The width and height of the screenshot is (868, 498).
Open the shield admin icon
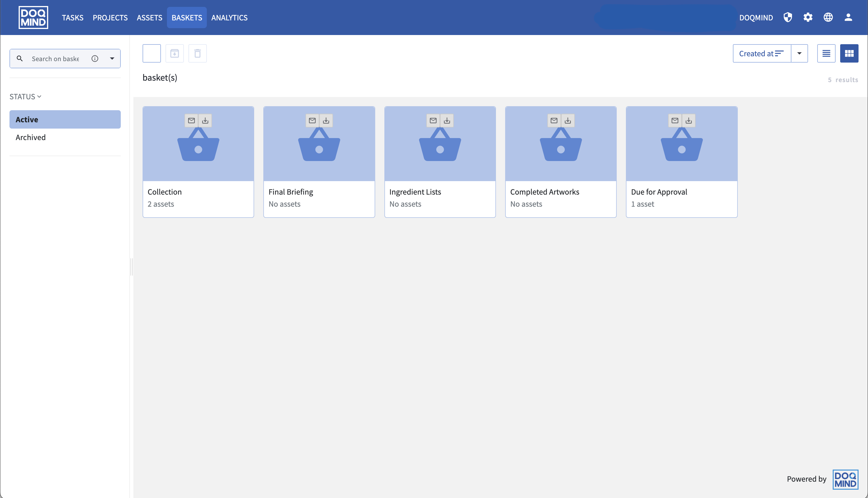coord(788,18)
